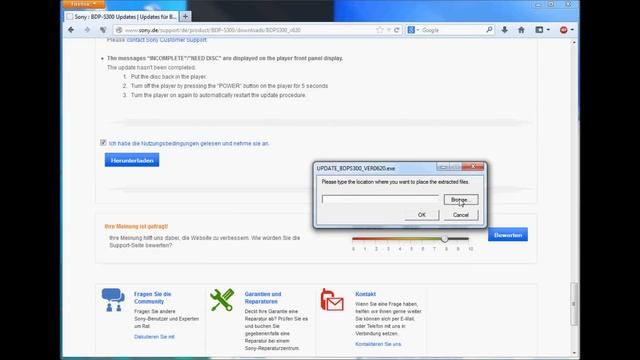Confirm the extraction dialog with OK

[422, 215]
